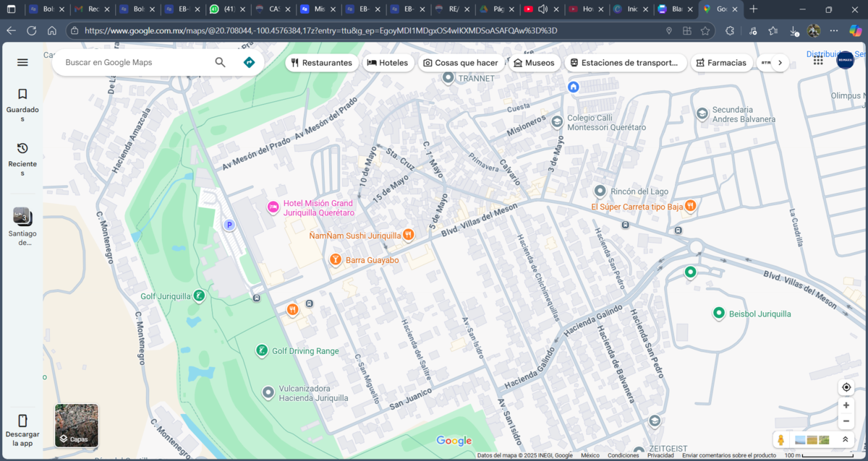
Task: Open browser home page
Action: pos(52,31)
